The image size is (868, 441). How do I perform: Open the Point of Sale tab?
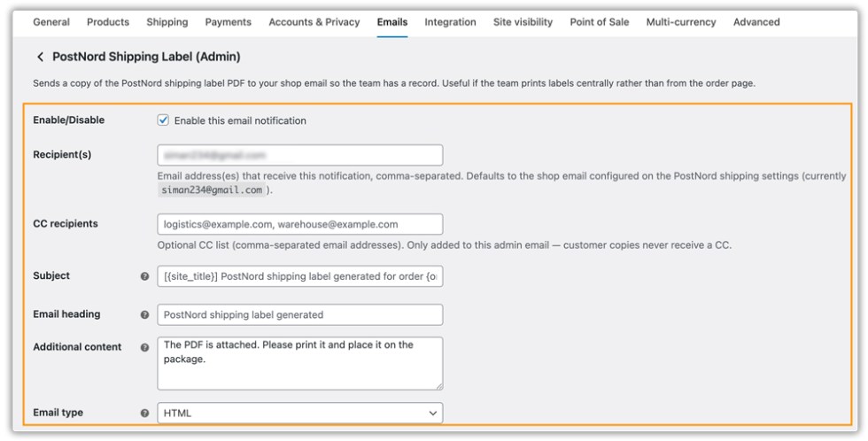click(x=600, y=22)
